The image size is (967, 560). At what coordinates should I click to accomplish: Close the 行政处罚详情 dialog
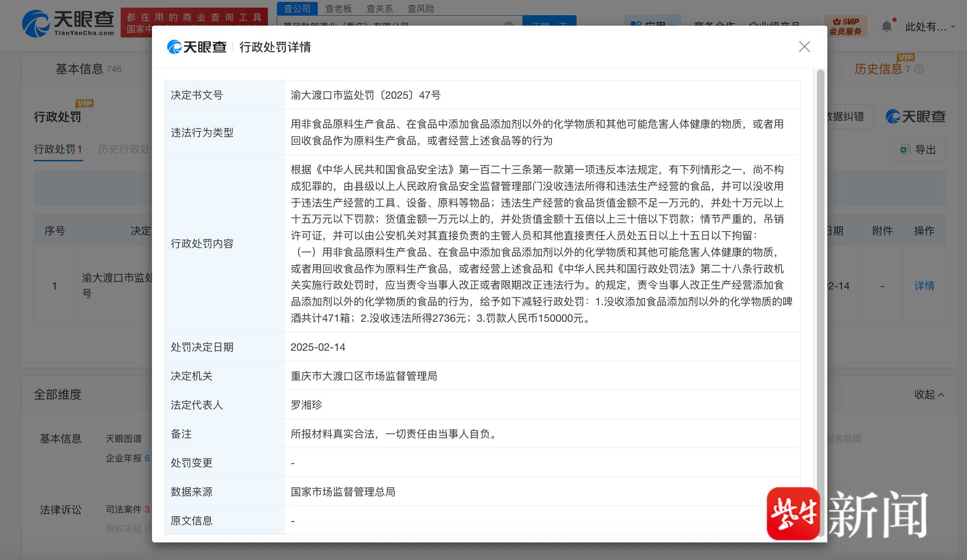[x=804, y=47]
